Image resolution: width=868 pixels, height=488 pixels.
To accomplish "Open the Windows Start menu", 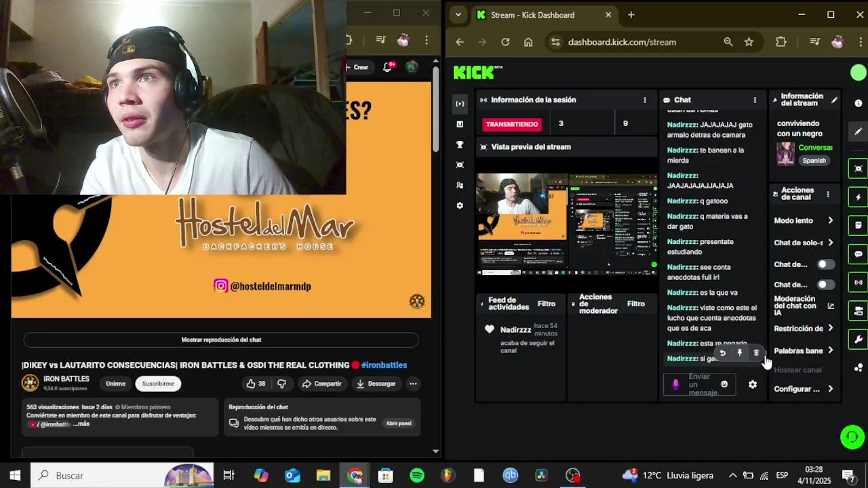I will coord(15,475).
